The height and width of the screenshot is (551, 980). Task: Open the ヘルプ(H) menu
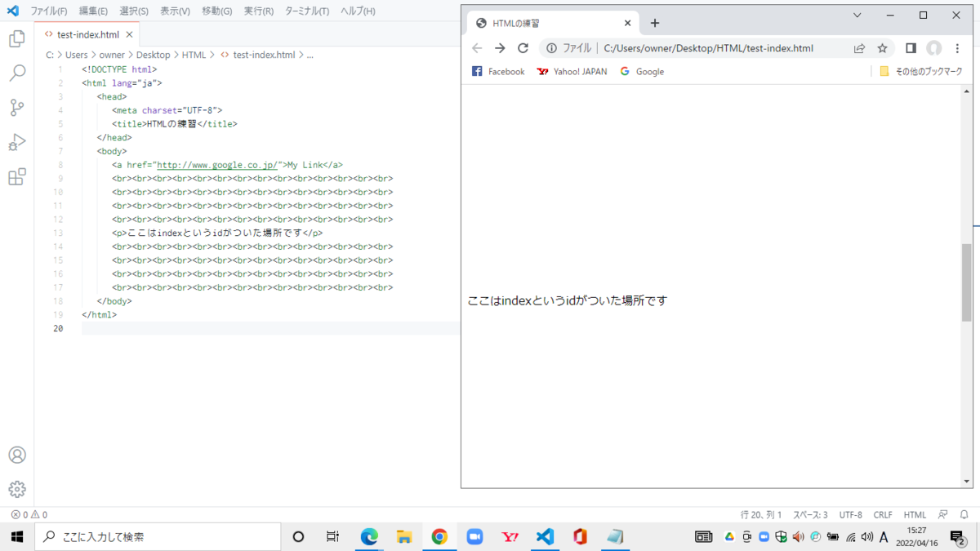pos(358,11)
